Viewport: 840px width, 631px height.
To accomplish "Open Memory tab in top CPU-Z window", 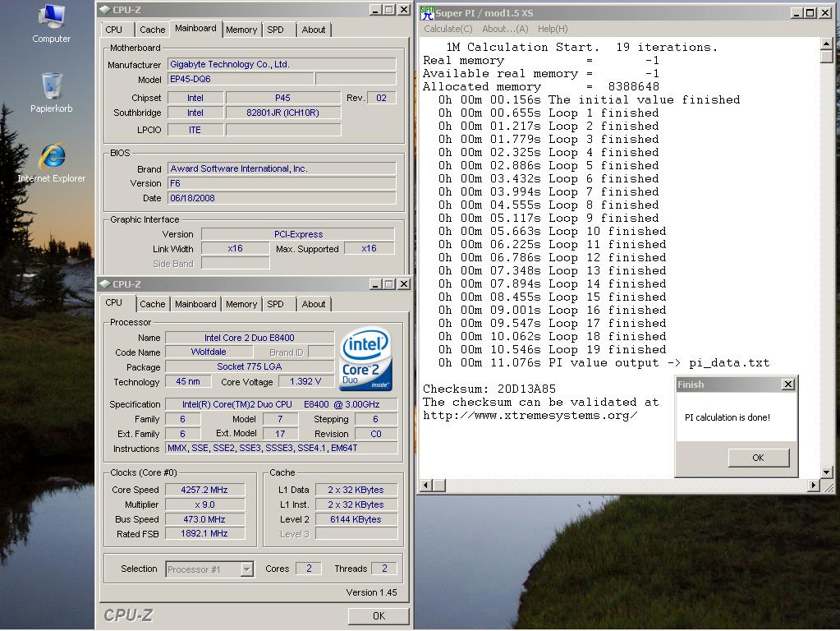I will pyautogui.click(x=241, y=30).
